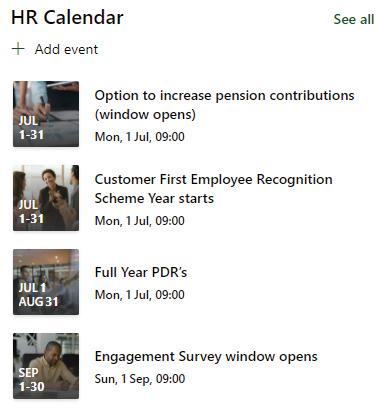This screenshot has width=385, height=409.
Task: Open 'Customer First Employee Recognition Scheme' title
Action: (214, 189)
